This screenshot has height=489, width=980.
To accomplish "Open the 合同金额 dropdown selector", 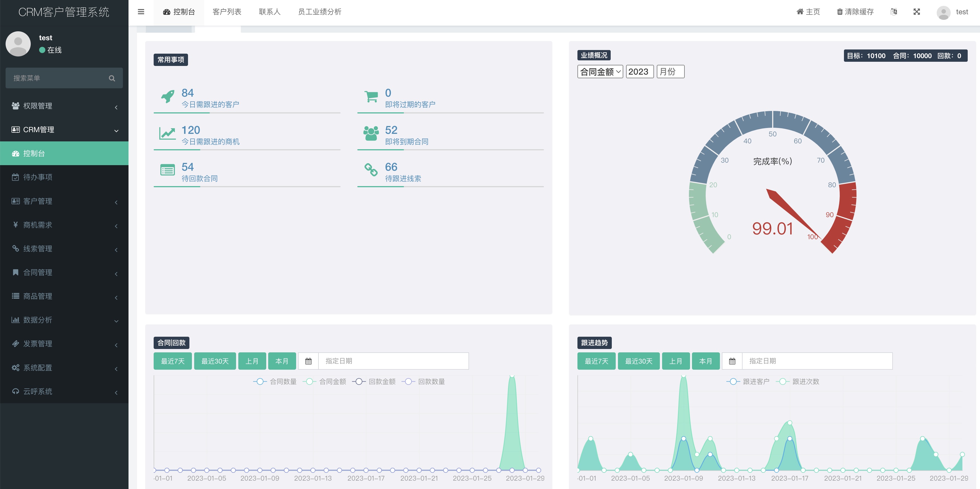I will point(600,72).
